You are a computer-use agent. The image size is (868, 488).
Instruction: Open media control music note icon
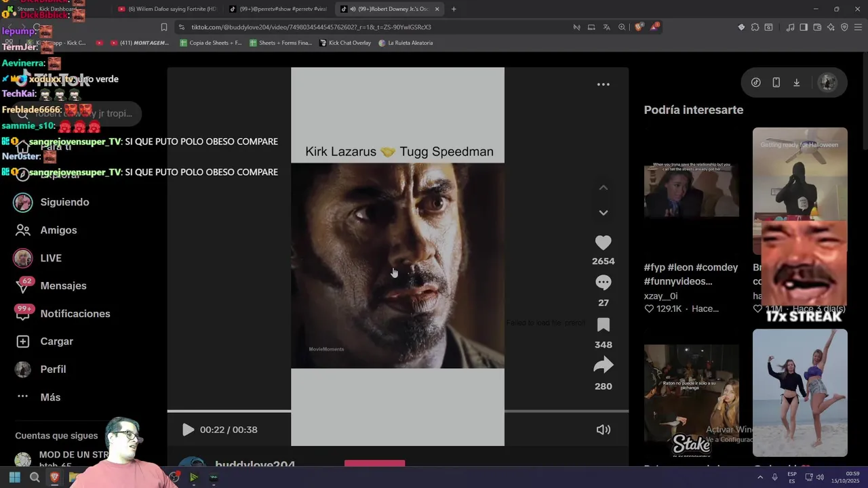(790, 27)
